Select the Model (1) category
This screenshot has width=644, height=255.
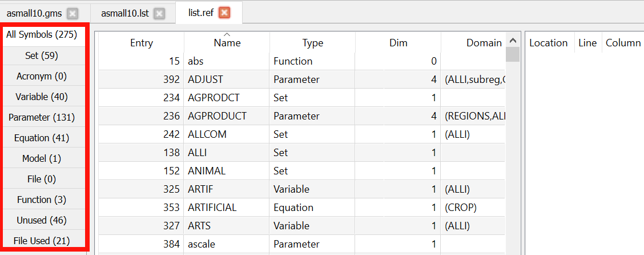42,158
